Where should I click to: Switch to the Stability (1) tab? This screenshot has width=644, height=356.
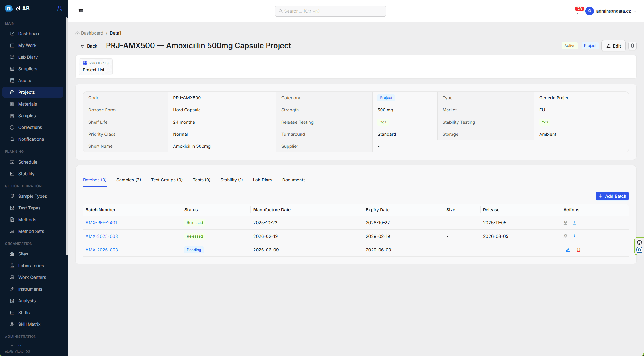click(232, 180)
